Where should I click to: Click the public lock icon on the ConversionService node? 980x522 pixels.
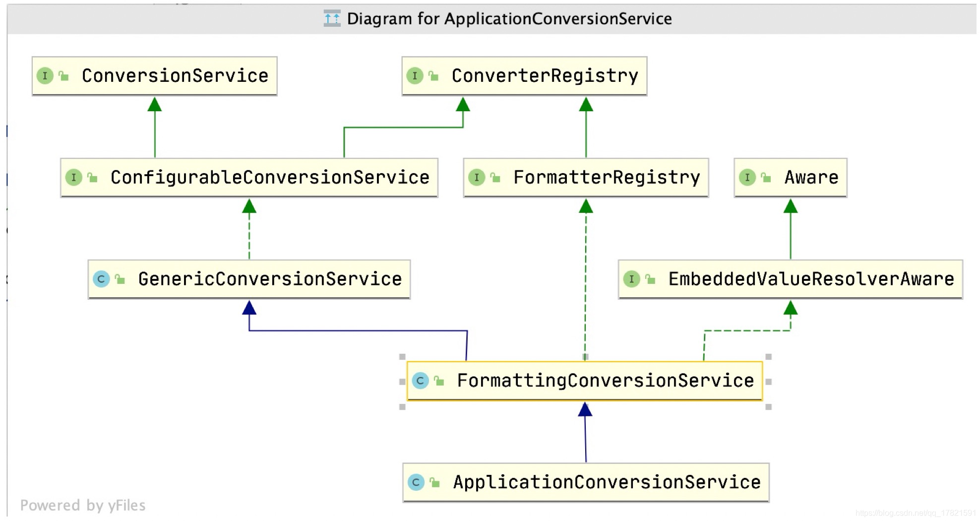coord(64,76)
